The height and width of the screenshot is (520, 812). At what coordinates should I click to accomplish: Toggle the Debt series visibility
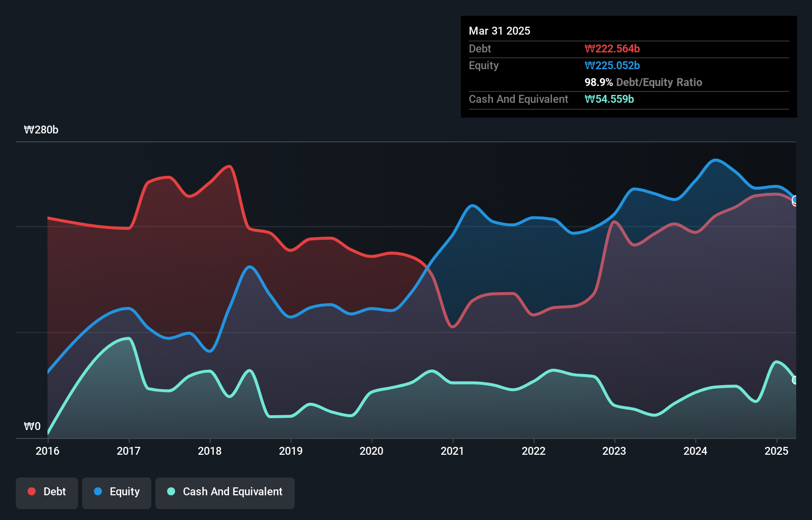pos(47,492)
